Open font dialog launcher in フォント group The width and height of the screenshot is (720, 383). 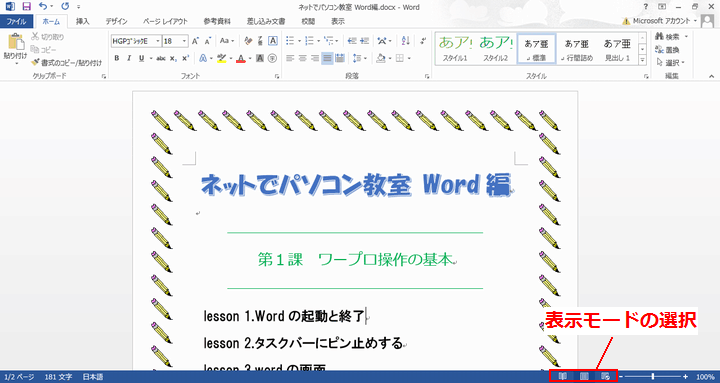coord(277,77)
